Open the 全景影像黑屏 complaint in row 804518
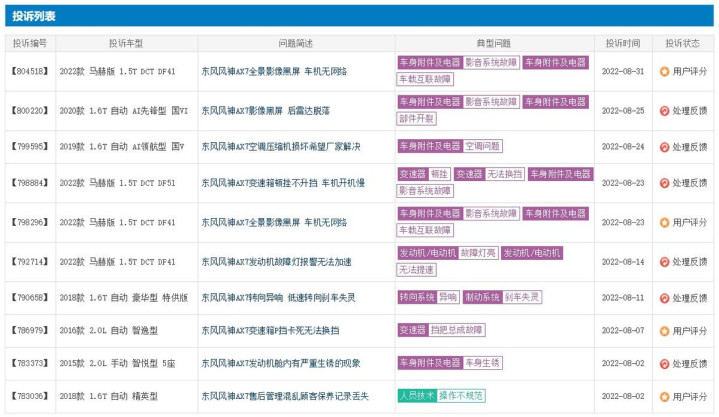Viewport: 719px width, 417px height. coord(274,71)
